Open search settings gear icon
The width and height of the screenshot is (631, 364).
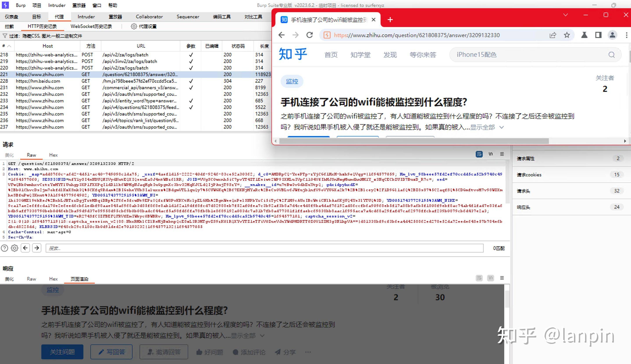pos(14,248)
